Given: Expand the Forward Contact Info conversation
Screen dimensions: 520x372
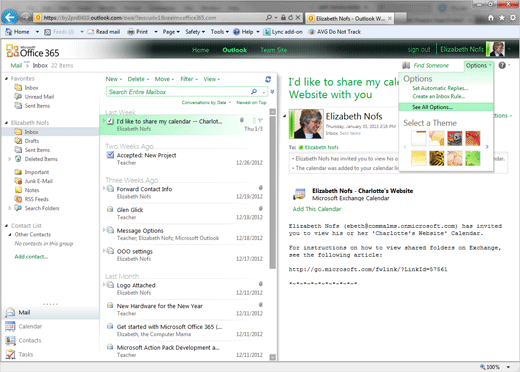Looking at the screenshot, I should tap(104, 189).
